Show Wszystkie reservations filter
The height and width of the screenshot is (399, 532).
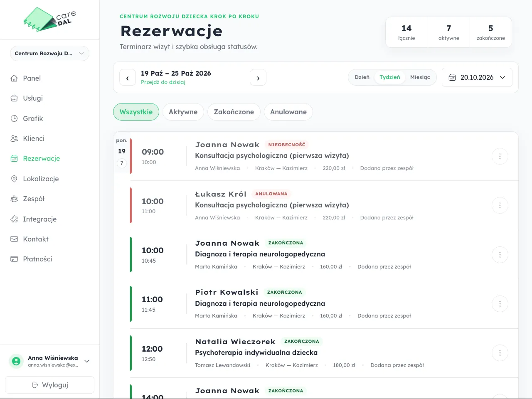pos(136,112)
